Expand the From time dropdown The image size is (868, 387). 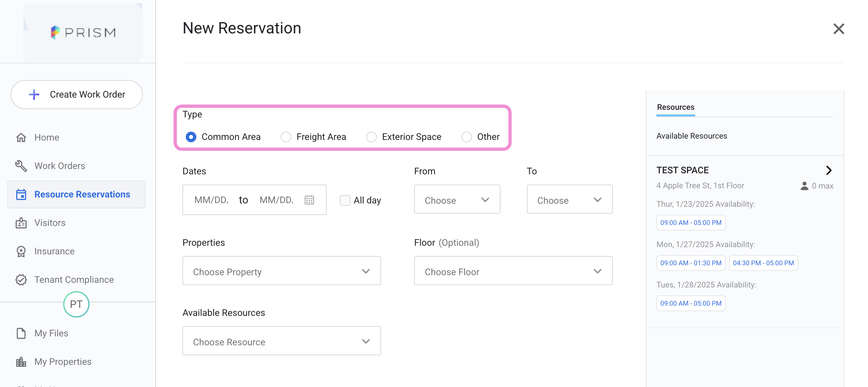pyautogui.click(x=456, y=199)
